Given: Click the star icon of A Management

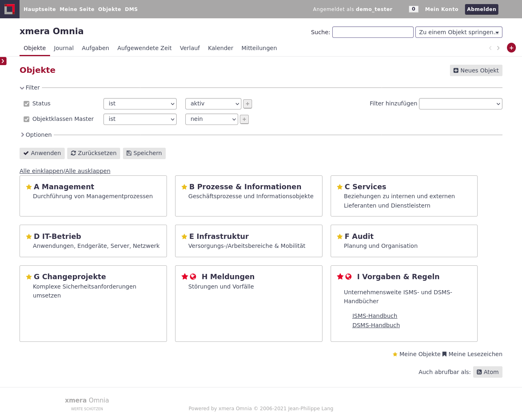Looking at the screenshot, I should pos(29,187).
